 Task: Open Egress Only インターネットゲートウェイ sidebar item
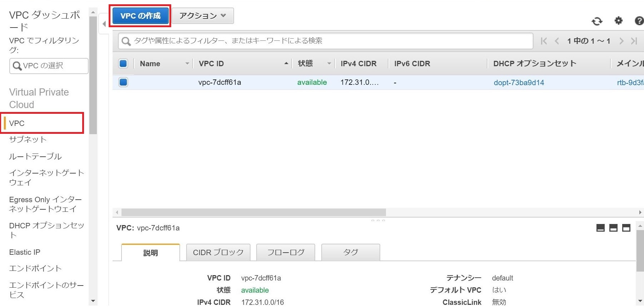click(45, 204)
